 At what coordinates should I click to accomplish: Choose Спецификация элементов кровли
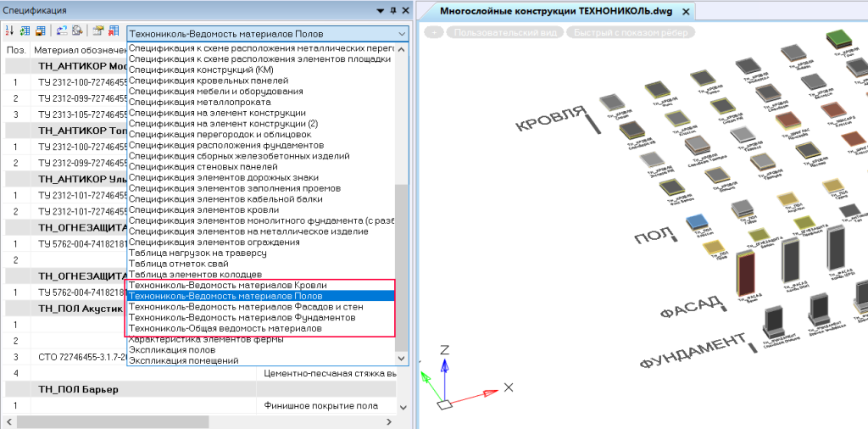(x=261, y=209)
